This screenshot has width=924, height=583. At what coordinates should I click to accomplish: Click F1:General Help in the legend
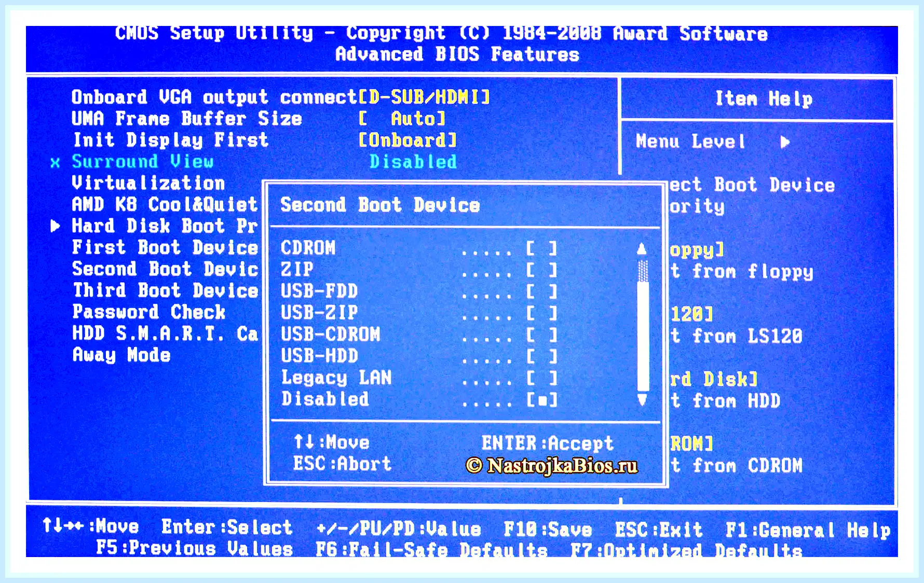pyautogui.click(x=808, y=530)
